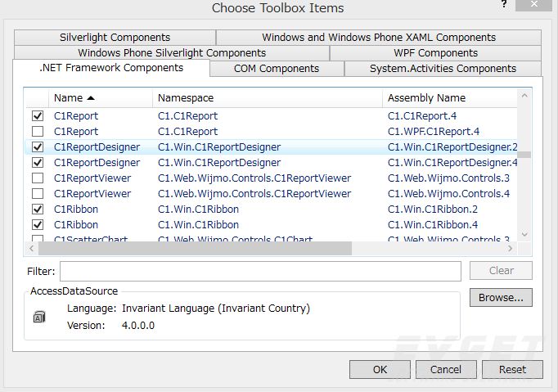Close the Choose Toolbox Items dialog

(534, 5)
